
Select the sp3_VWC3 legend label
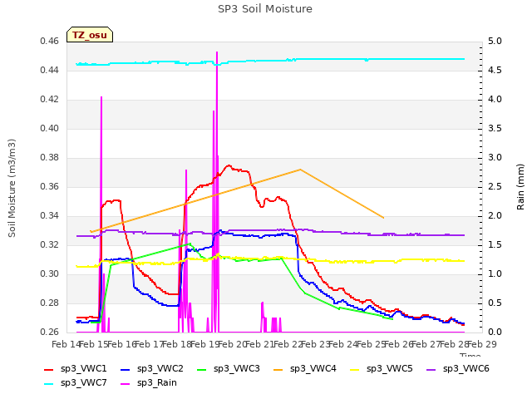[x=236, y=369]
